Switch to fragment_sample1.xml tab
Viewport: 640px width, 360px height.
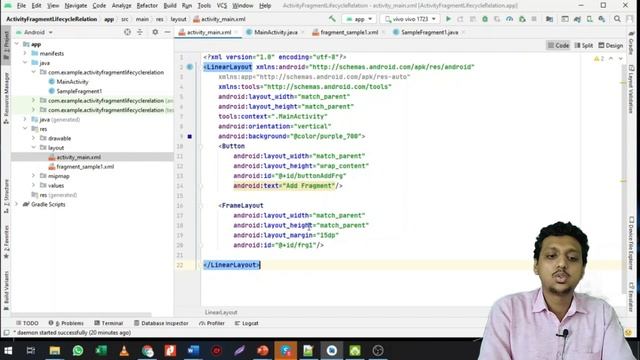pos(349,32)
